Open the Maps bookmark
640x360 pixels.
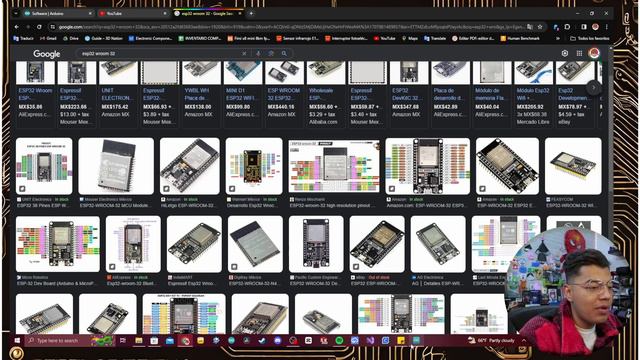click(x=410, y=38)
